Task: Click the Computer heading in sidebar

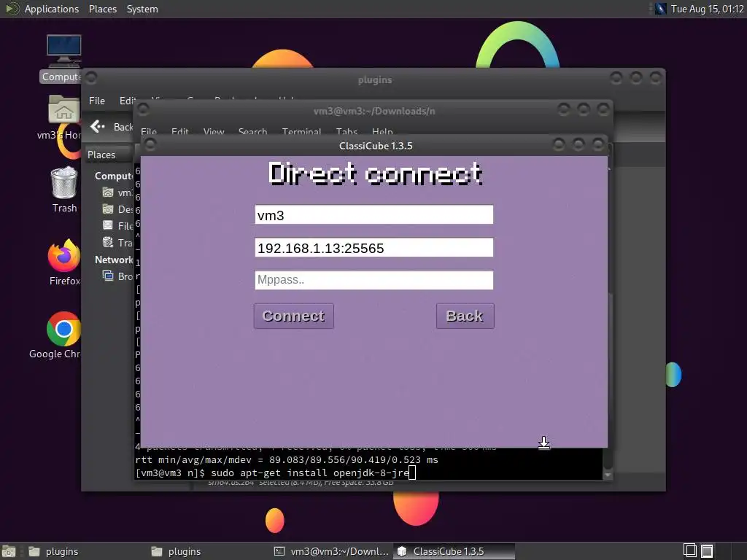Action: pyautogui.click(x=114, y=176)
